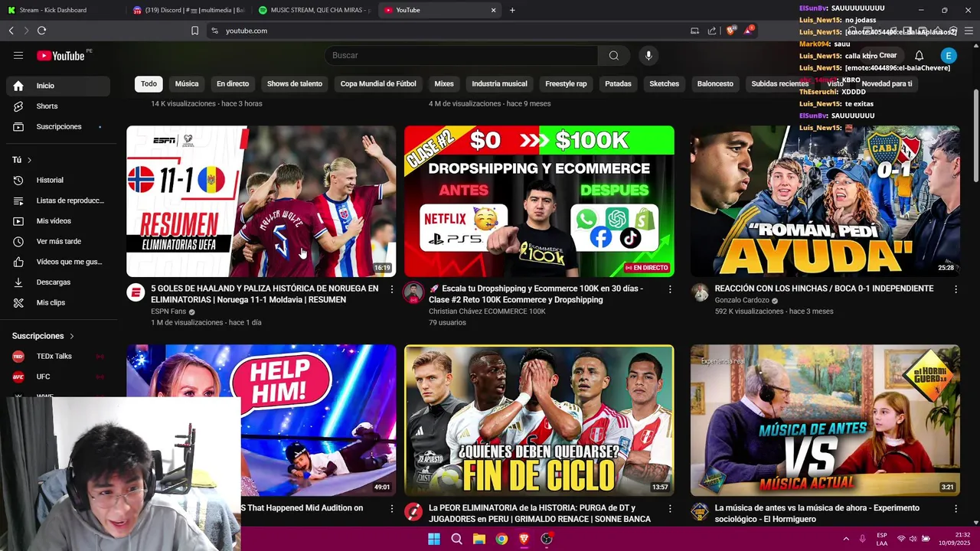Viewport: 980px width, 551px height.
Task: Open Historial in the sidebar
Action: click(58, 180)
